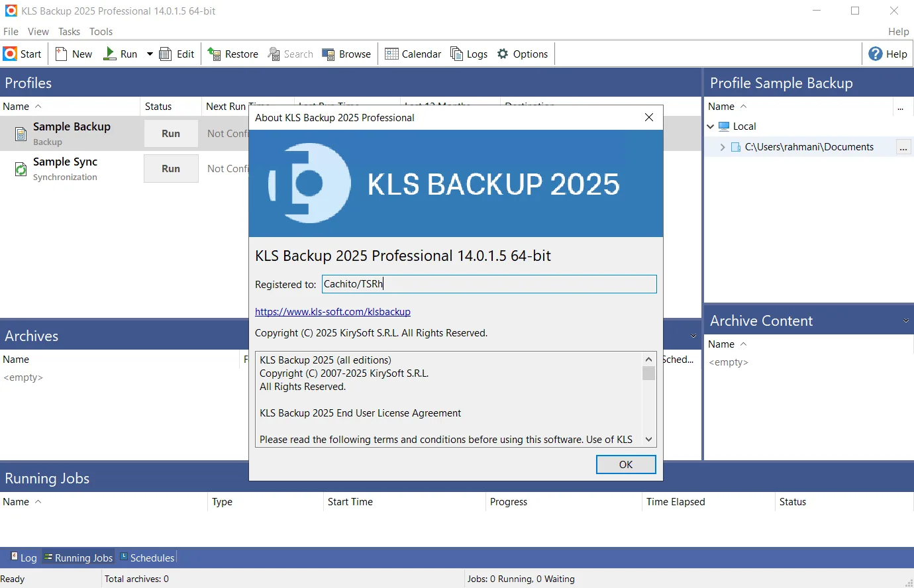Click the Time Elapsed column header
This screenshot has height=588, width=914.
(709, 501)
